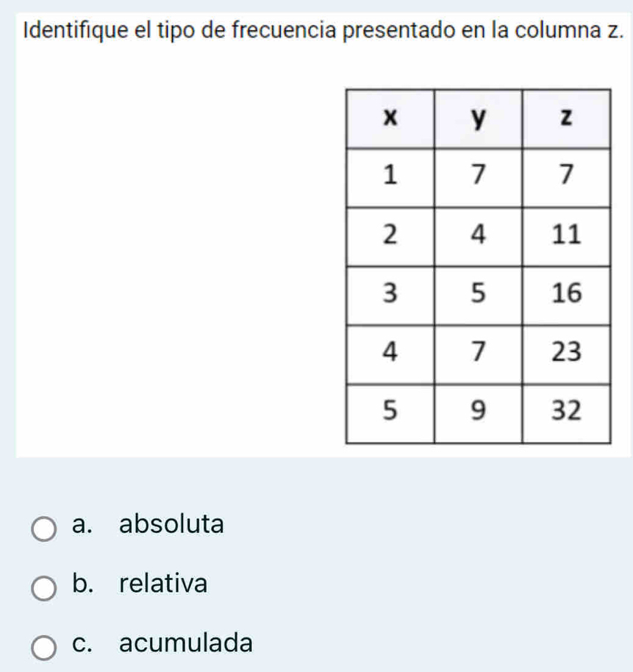
Task: Click the 'acumulada' answer label
Action: coord(186,643)
